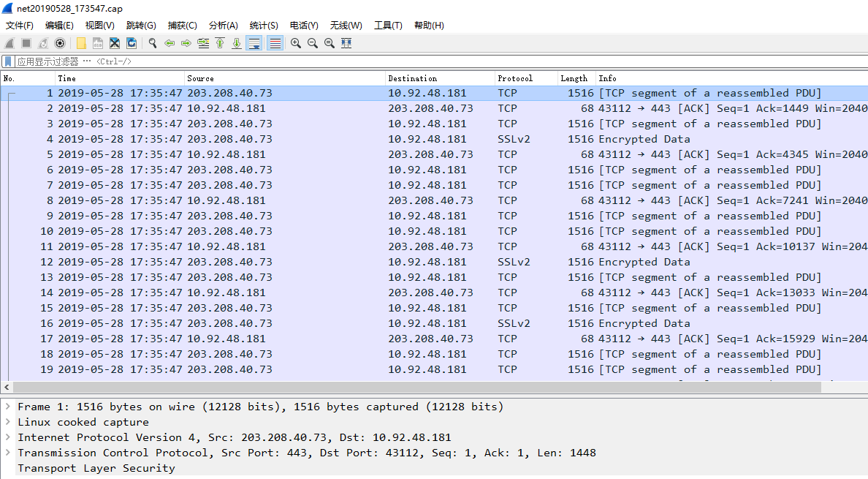Click the Start capture shark fin icon
This screenshot has width=868, height=479.
9,43
